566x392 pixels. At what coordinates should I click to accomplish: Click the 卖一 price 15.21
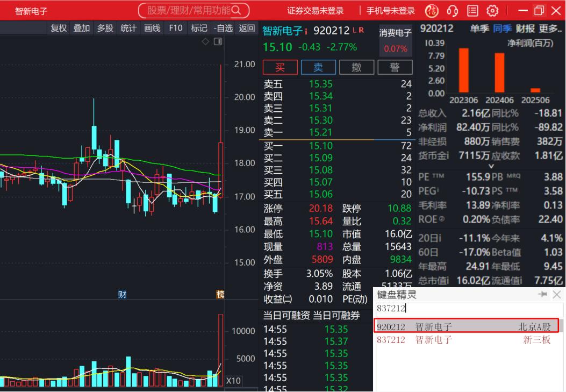point(320,132)
